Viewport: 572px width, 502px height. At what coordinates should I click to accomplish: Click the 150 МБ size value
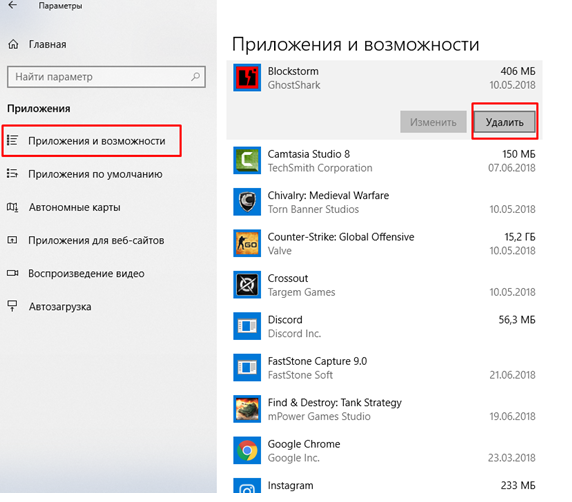(519, 154)
